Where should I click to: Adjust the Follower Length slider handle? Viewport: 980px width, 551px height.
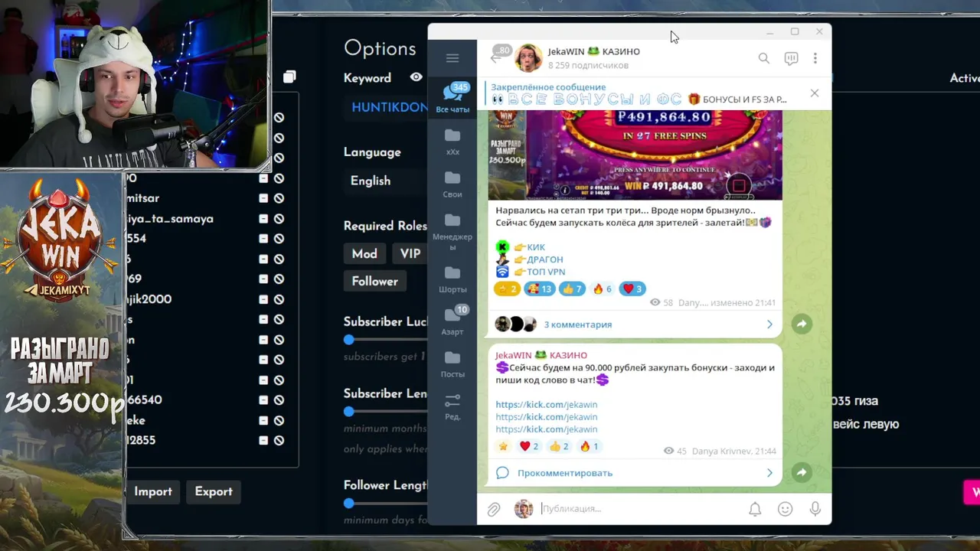pos(349,503)
